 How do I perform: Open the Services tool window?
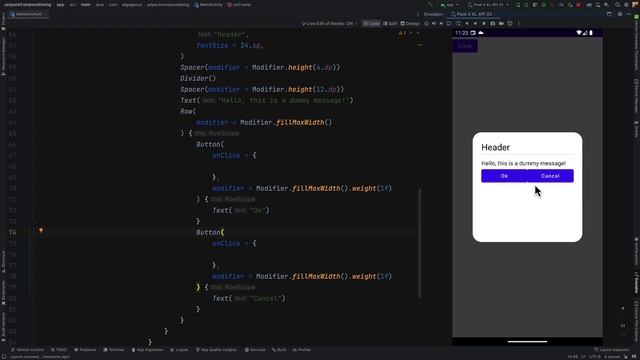point(255,350)
